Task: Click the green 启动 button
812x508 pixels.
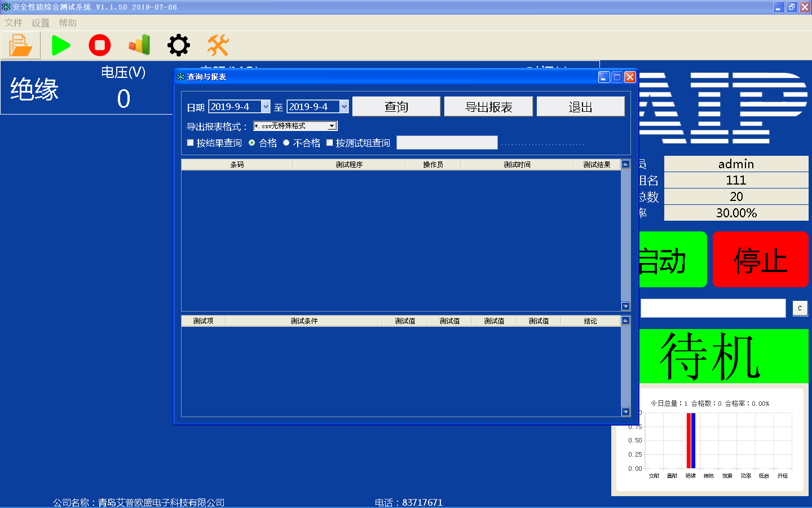Action: [673, 260]
